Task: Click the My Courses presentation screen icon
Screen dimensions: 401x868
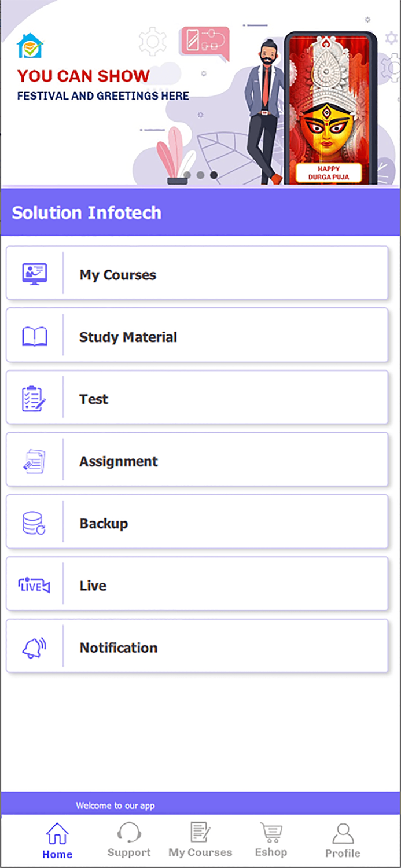Action: (x=34, y=274)
